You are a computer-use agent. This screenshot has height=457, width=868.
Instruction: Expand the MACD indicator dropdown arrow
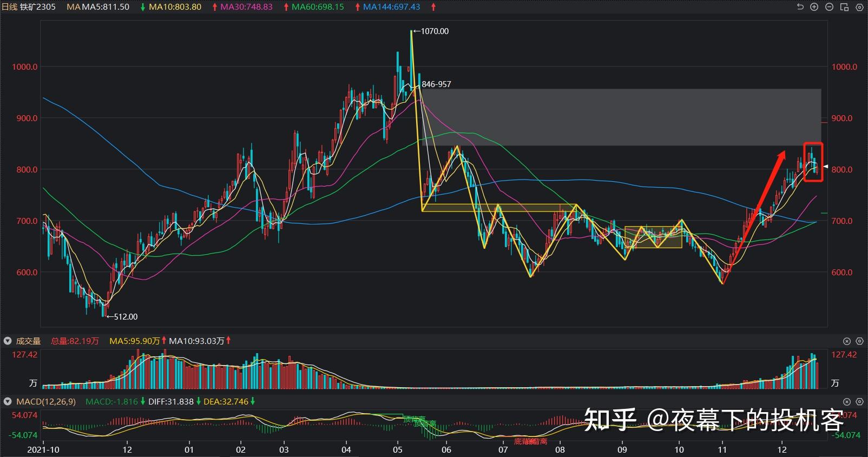8,402
